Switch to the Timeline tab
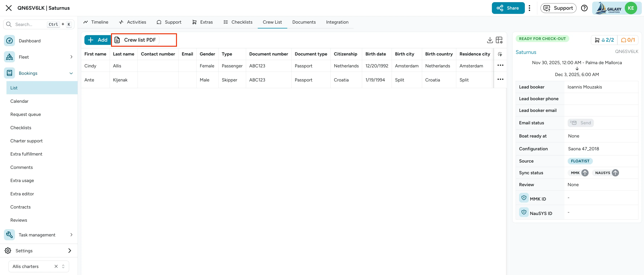The height and width of the screenshot is (275, 644). (96, 22)
